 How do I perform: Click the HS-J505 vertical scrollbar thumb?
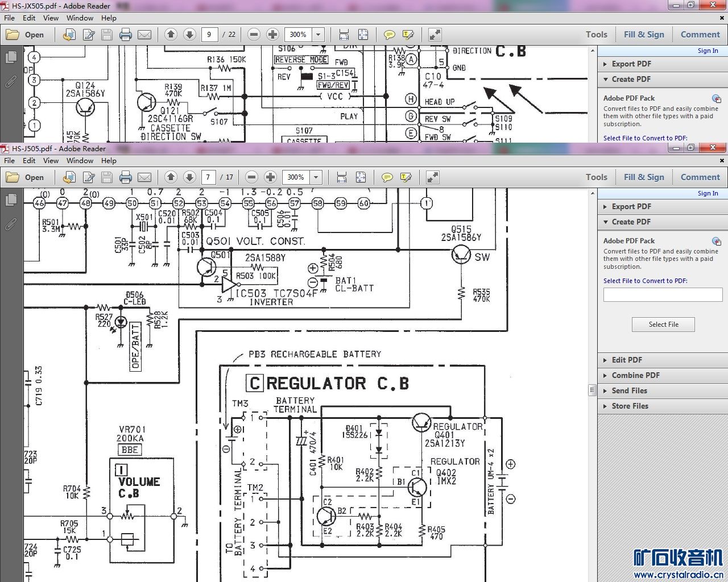pos(591,390)
